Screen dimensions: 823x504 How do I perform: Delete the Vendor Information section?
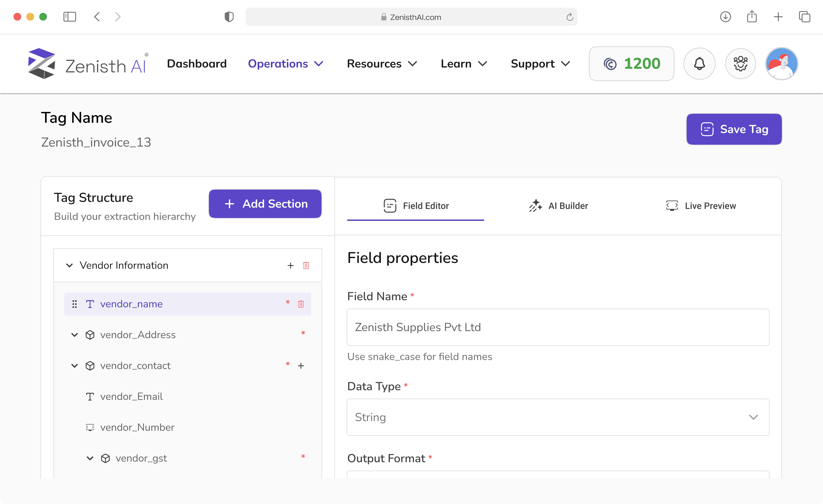(x=306, y=265)
